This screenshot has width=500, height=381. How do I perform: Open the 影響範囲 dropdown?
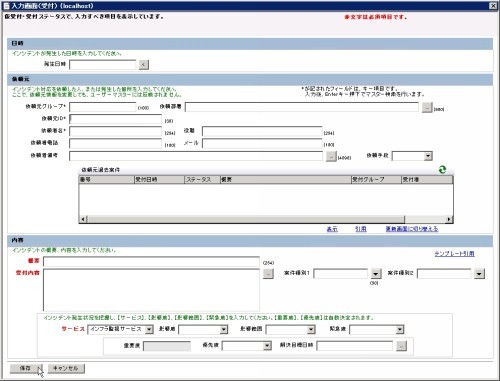[311, 330]
